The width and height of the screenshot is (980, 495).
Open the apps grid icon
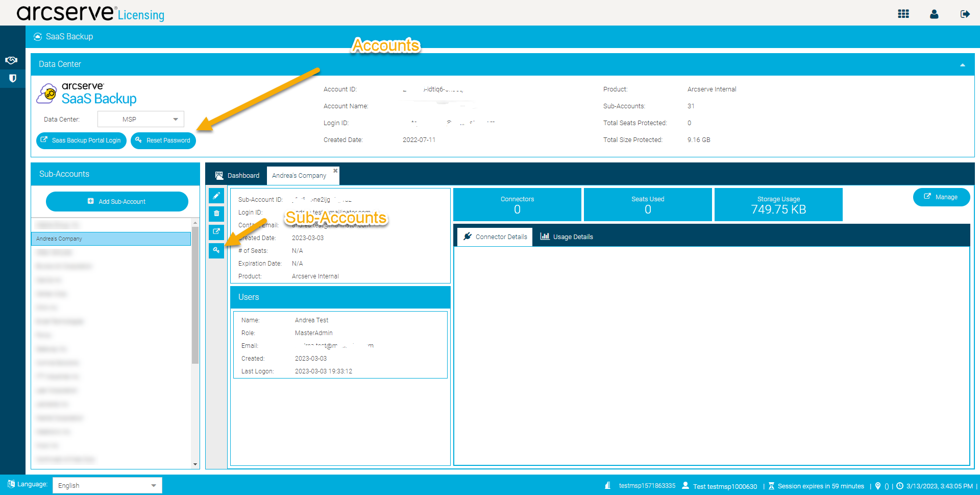click(903, 14)
